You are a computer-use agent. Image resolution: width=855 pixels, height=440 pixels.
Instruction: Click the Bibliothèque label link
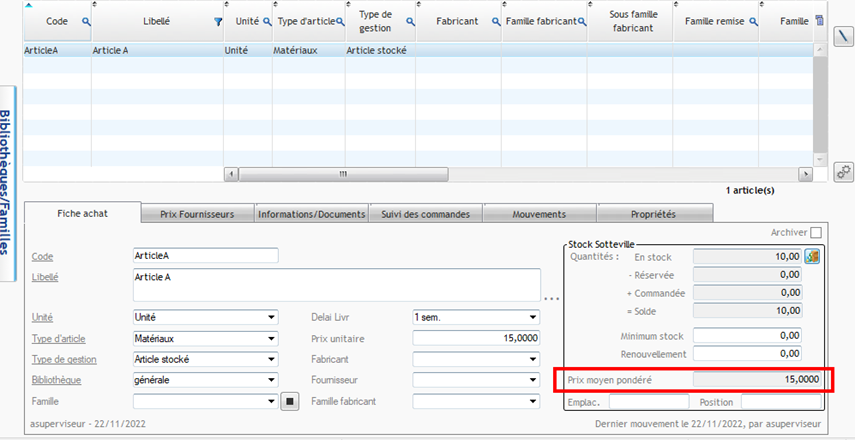(56, 381)
